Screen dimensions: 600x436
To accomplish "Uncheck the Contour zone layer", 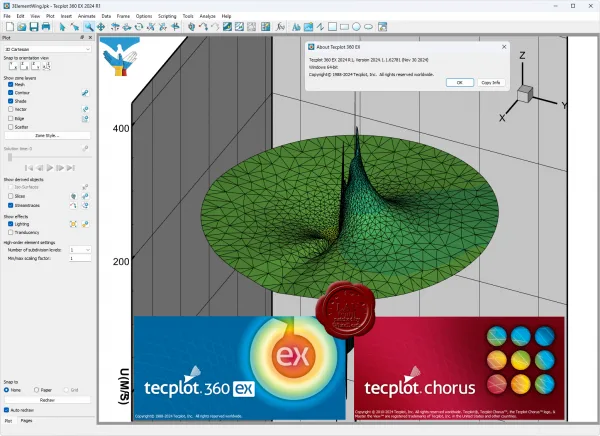I will point(11,93).
